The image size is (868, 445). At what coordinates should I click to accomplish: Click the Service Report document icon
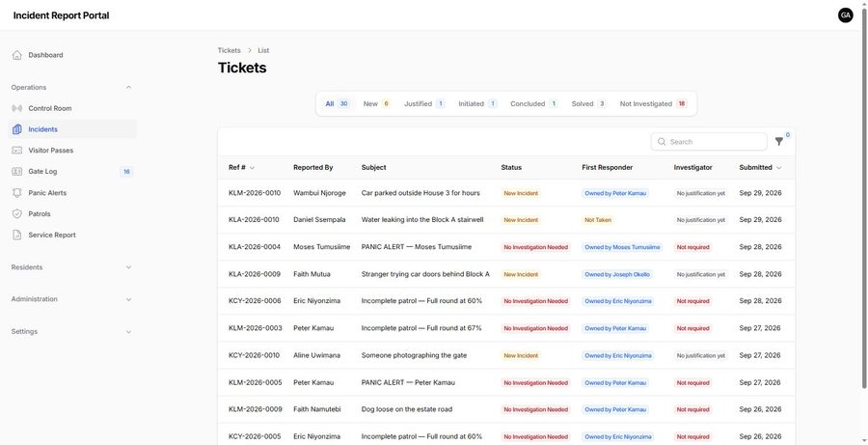point(17,235)
